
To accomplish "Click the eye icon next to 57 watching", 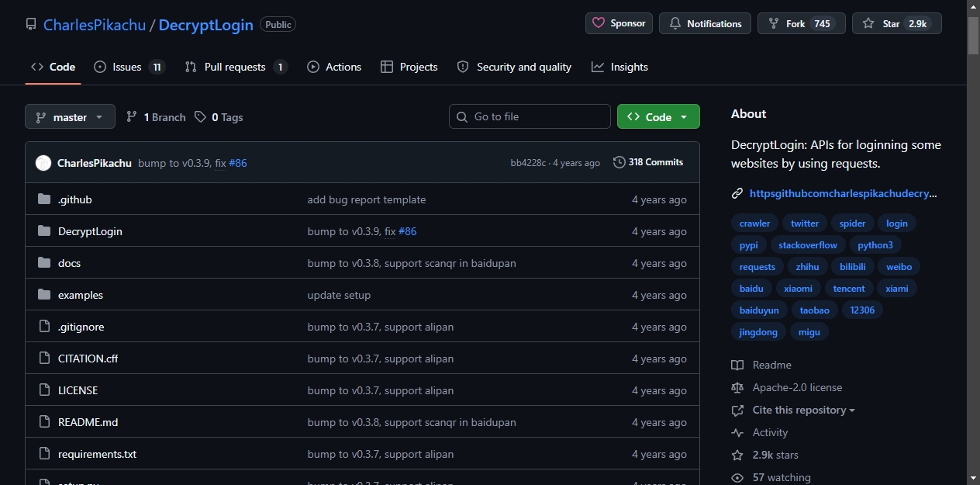I will point(737,477).
